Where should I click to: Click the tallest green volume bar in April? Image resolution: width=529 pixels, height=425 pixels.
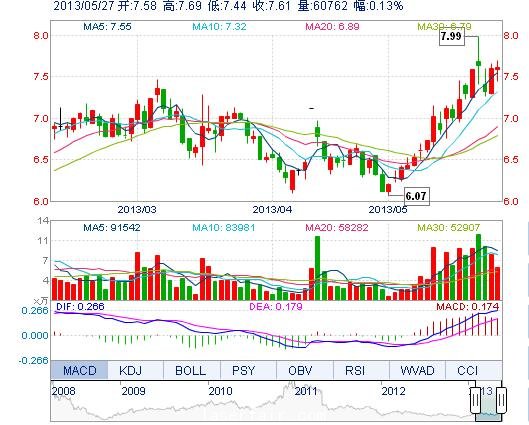tap(317, 268)
